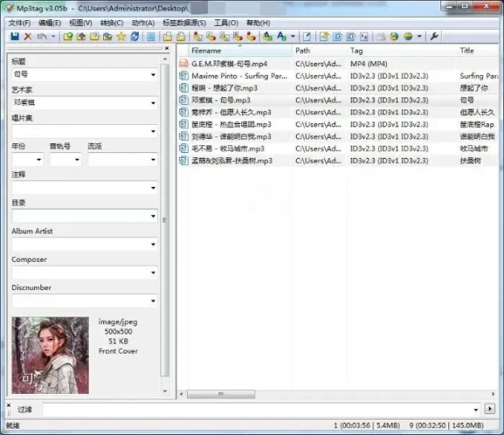Sort by the Title column header

coord(477,51)
